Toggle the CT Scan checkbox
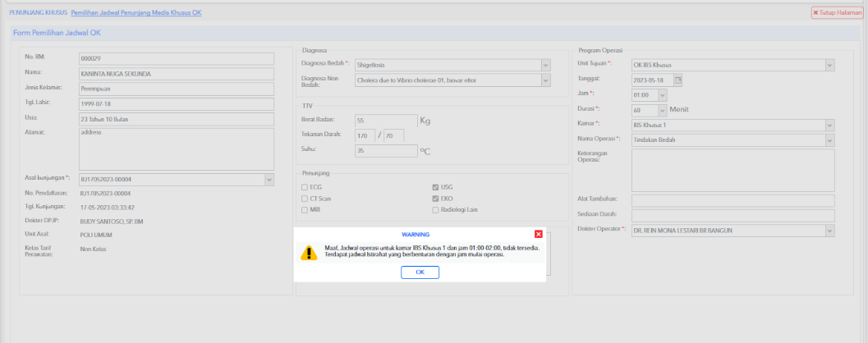This screenshot has width=868, height=343. click(305, 199)
